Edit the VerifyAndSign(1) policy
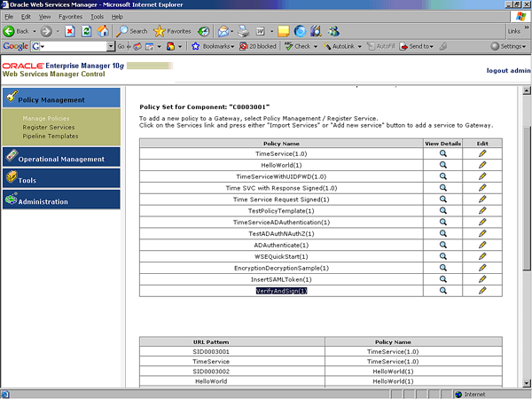Screen dimensions: 532x399 click(x=482, y=291)
